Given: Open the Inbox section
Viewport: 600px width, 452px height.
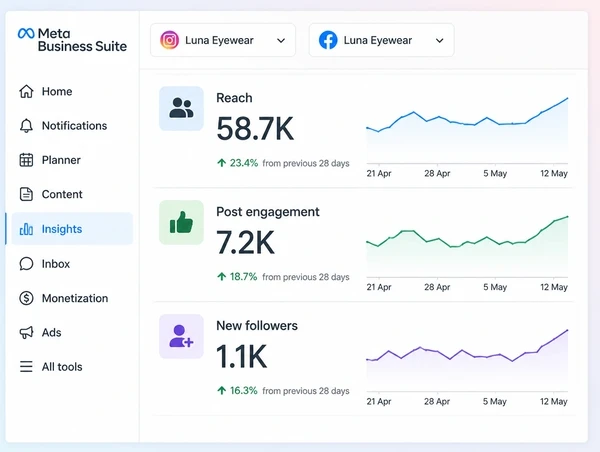Looking at the screenshot, I should click(72, 264).
